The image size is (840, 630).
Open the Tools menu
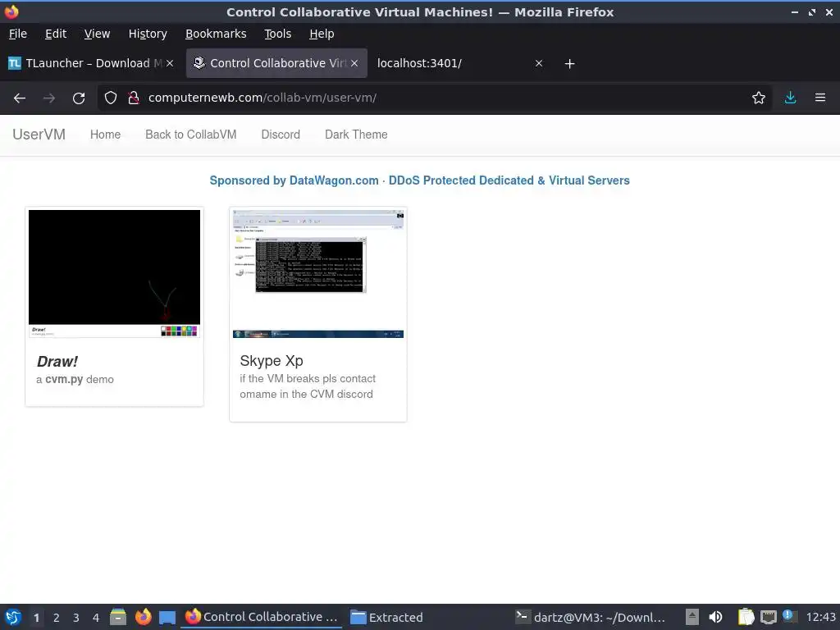(277, 34)
